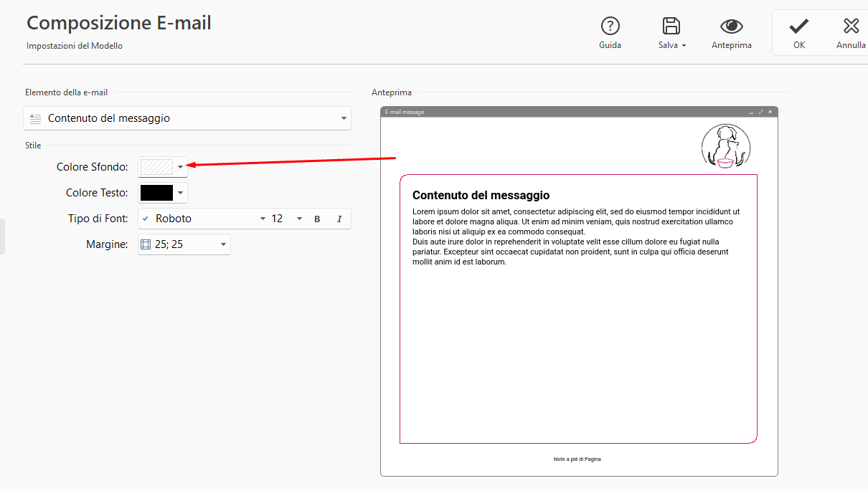868x491 pixels.
Task: Click the Salva floppy disk icon
Action: click(671, 27)
